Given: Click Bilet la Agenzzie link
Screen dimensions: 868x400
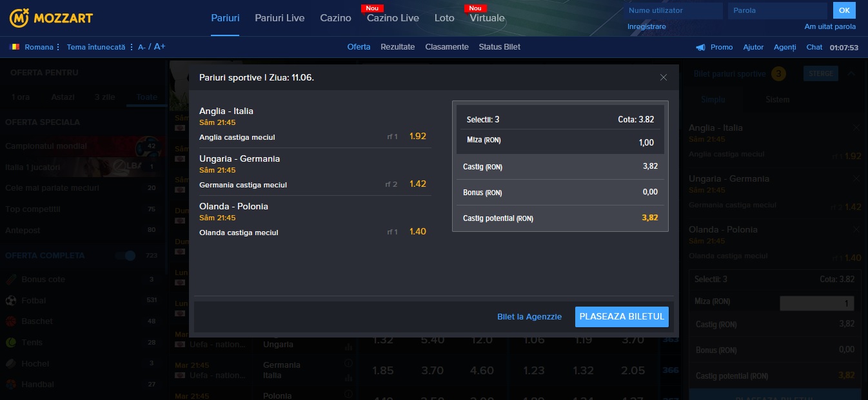Looking at the screenshot, I should [x=529, y=317].
